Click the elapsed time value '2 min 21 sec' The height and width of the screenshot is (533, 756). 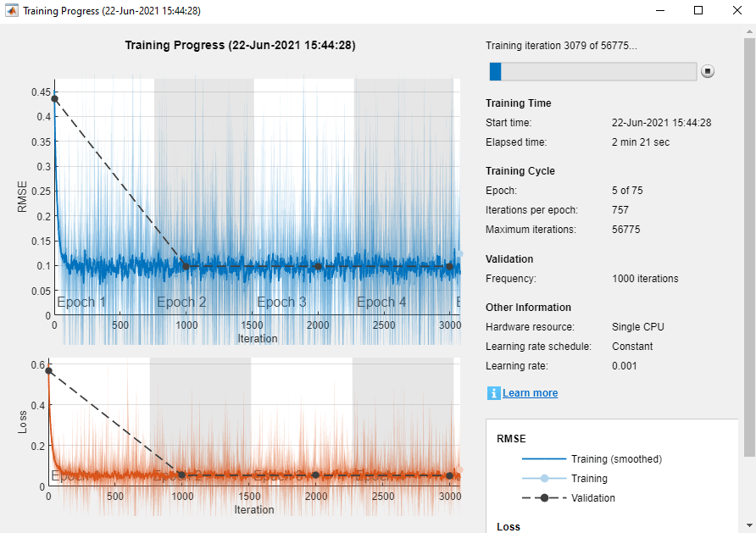[641, 142]
